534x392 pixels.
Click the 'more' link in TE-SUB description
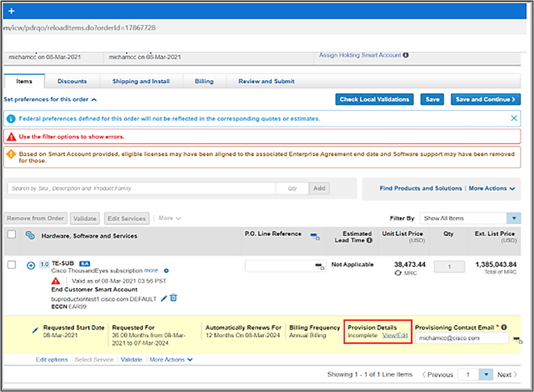[x=152, y=270]
